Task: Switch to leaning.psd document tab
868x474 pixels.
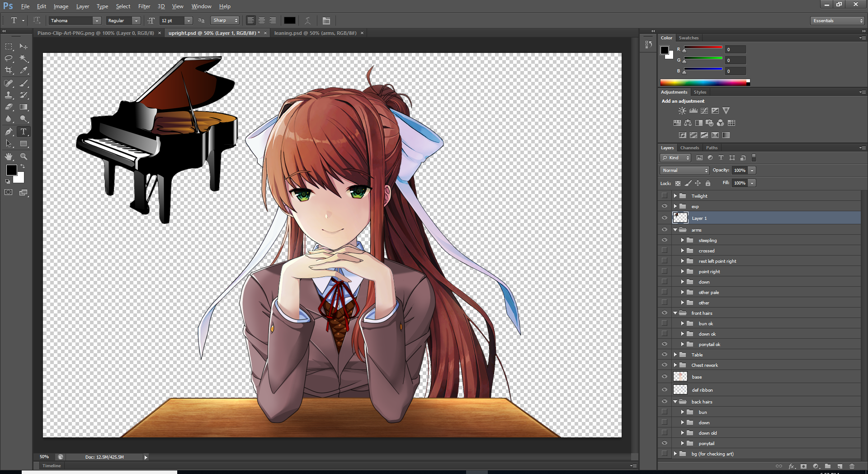Action: point(315,33)
